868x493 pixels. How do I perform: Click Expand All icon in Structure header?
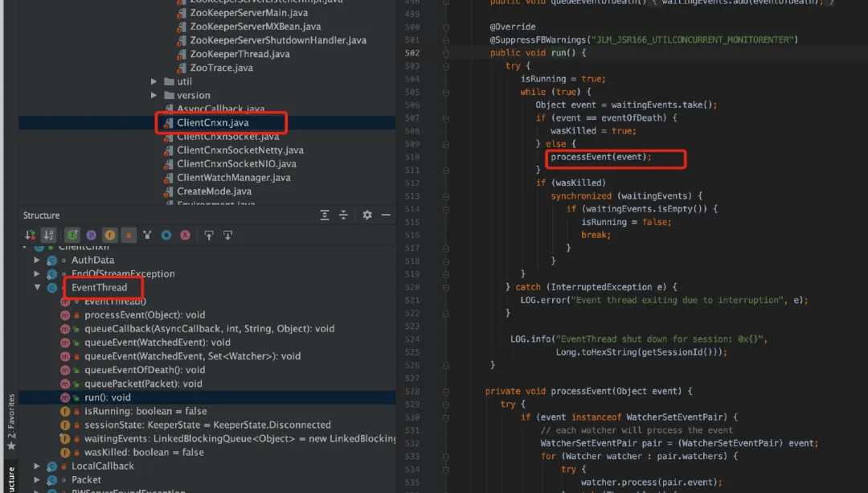pos(325,215)
